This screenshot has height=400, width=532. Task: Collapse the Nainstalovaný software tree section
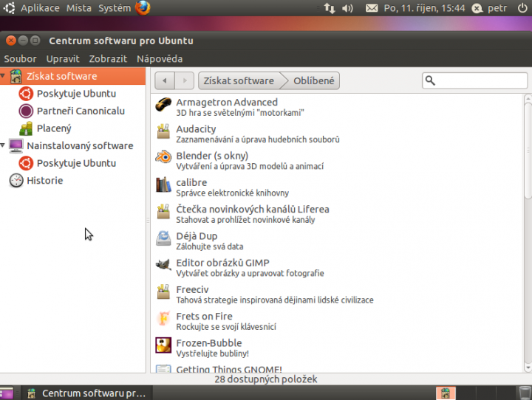(x=3, y=145)
